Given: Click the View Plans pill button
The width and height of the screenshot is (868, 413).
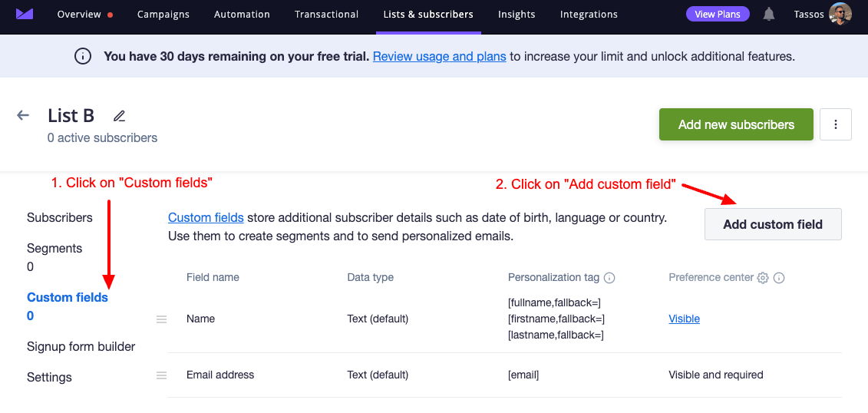Looking at the screenshot, I should click(x=718, y=15).
